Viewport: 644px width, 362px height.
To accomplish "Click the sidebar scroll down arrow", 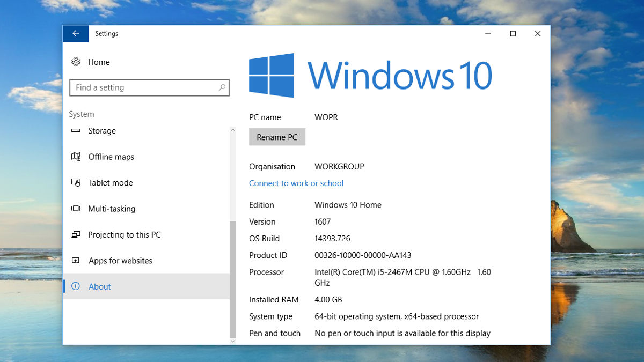I will pos(232,341).
